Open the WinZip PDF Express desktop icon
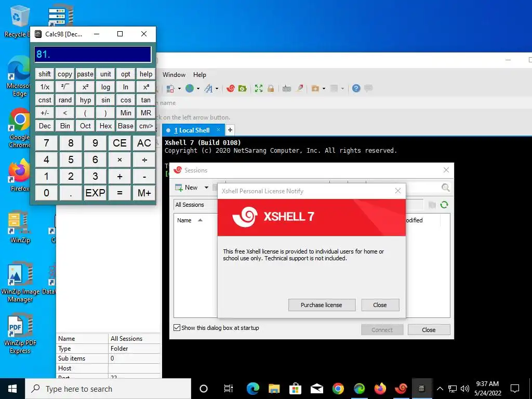The image size is (532, 399). click(20, 333)
